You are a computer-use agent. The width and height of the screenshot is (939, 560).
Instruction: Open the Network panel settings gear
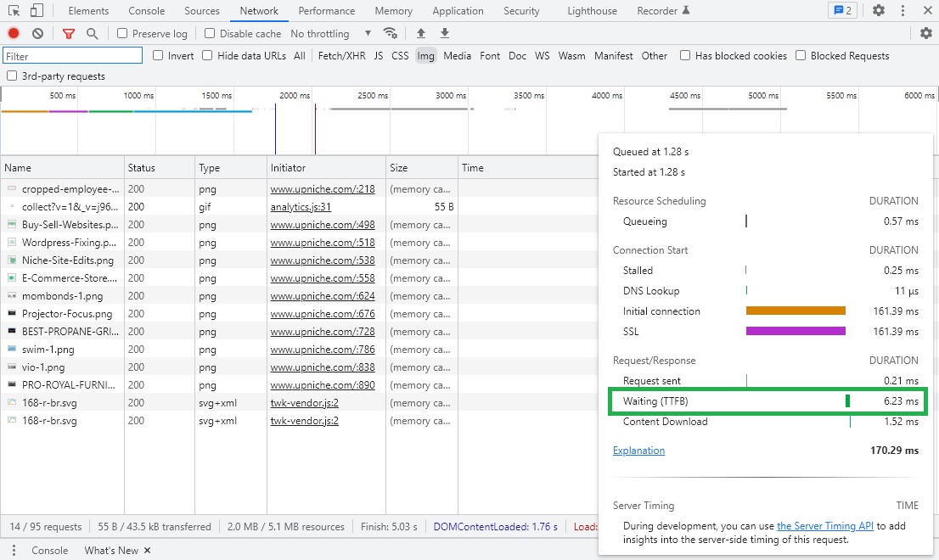(x=926, y=33)
